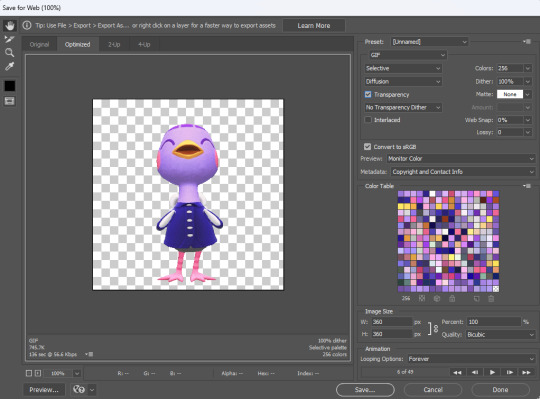Screen dimensions: 540x399
Task: Uncheck the Transparency checkbox
Action: tap(368, 94)
